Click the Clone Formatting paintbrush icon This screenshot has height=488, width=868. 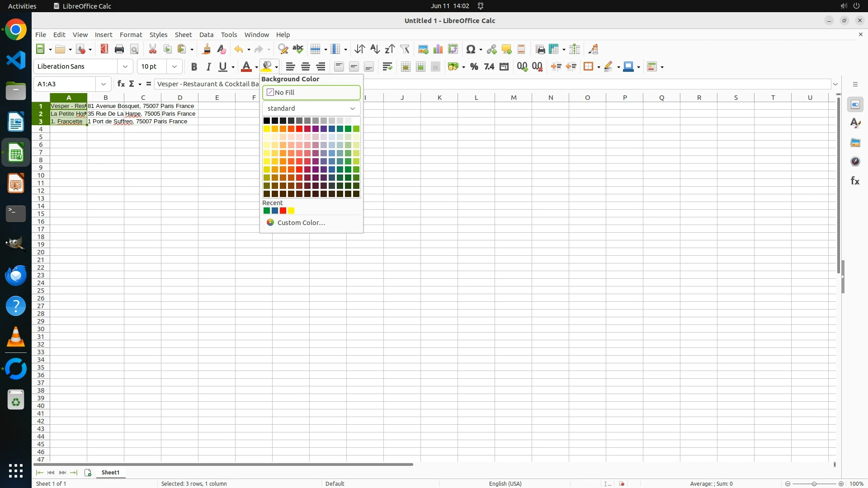coord(207,49)
